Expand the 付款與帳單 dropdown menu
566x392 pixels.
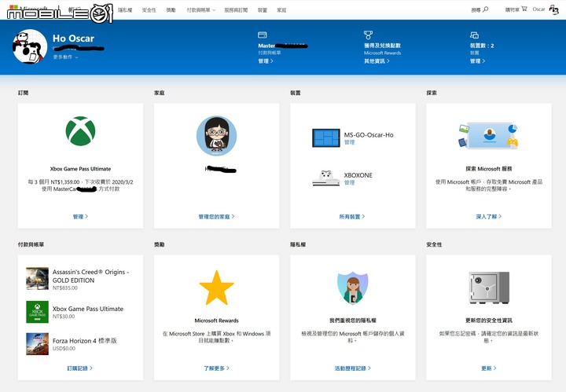click(x=201, y=10)
